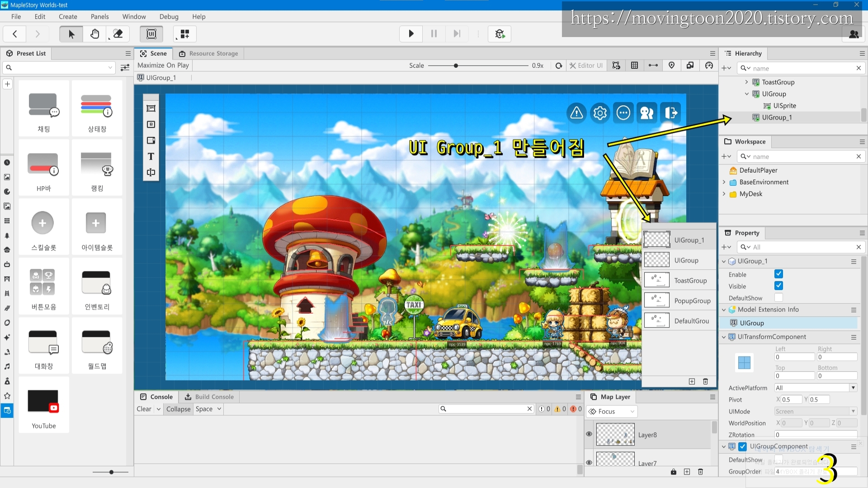
Task: Start play mode
Action: (x=411, y=34)
